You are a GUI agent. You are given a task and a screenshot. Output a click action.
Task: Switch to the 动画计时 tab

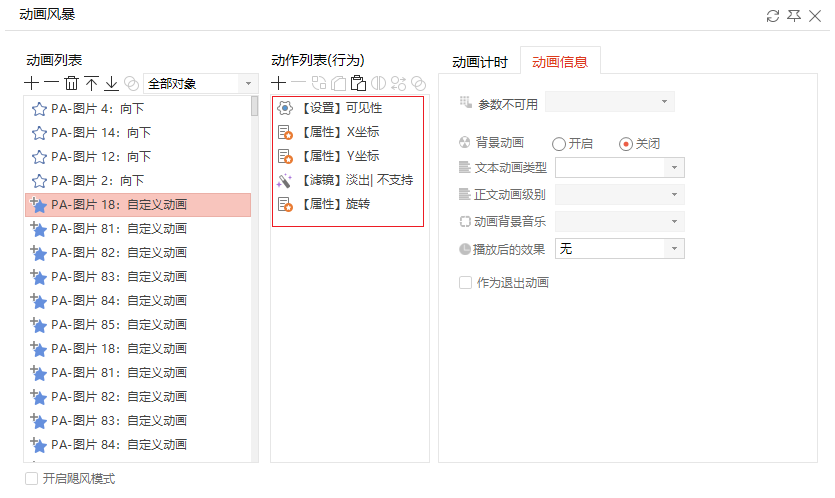click(480, 62)
